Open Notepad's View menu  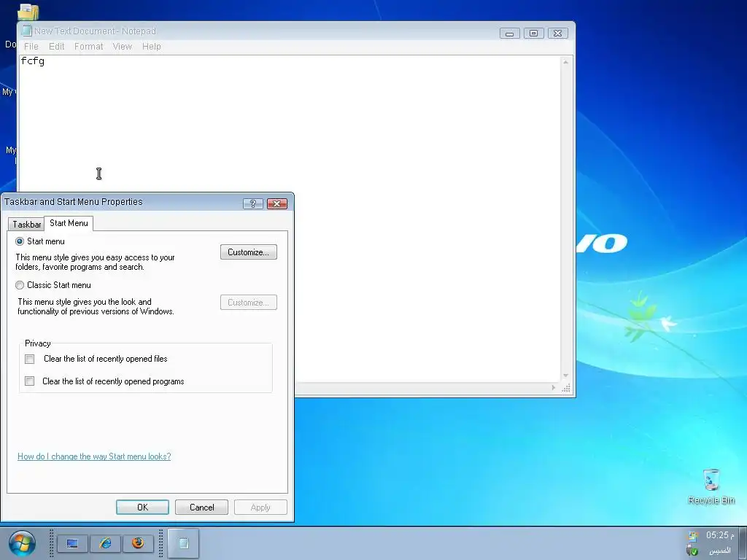click(122, 46)
